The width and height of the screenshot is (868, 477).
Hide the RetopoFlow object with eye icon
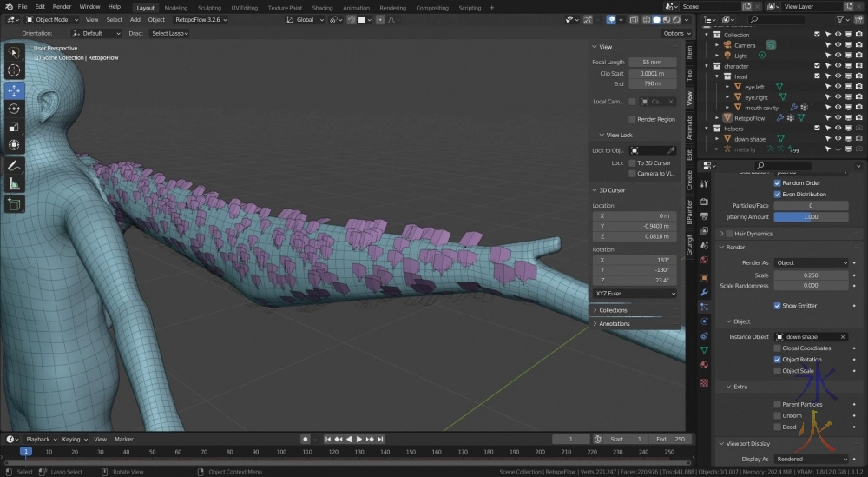pyautogui.click(x=838, y=117)
